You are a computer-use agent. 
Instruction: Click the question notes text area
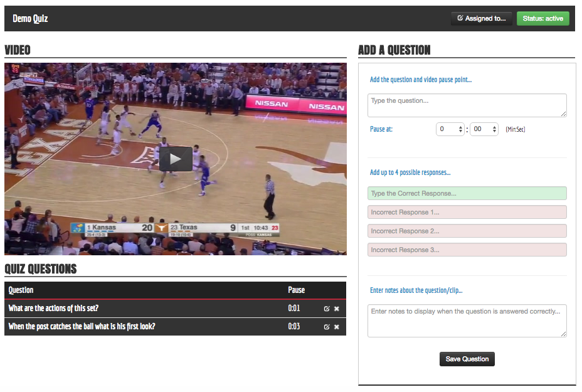coord(466,320)
